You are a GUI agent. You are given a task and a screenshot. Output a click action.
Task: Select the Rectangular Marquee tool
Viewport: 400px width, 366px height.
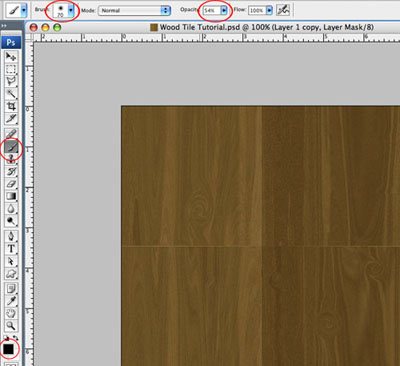pos(11,69)
